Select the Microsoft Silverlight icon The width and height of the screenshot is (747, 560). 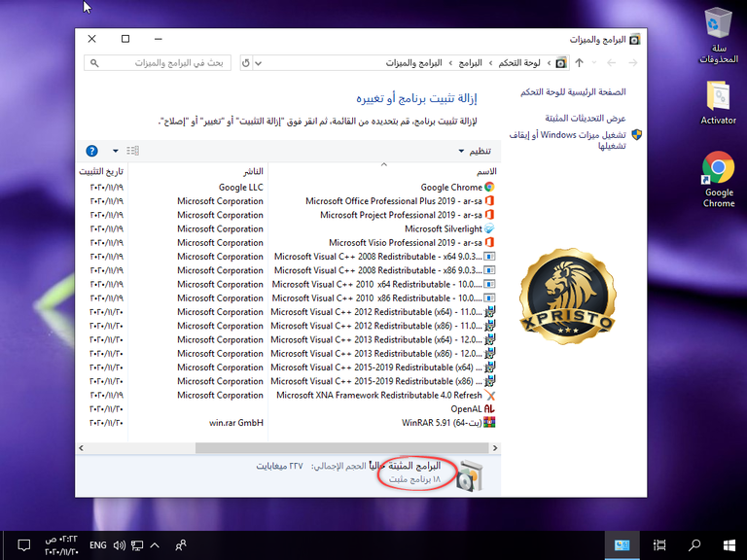489,228
